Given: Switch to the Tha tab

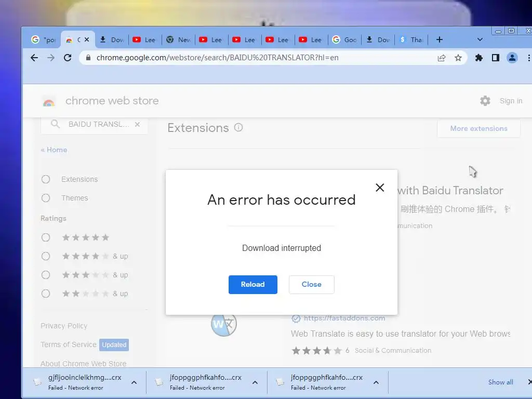Looking at the screenshot, I should pyautogui.click(x=411, y=39).
